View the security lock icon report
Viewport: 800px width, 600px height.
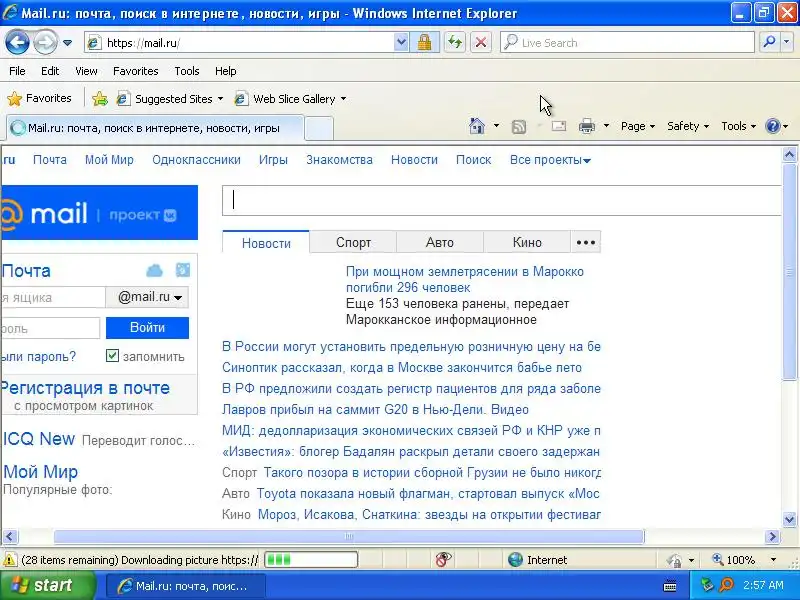pyautogui.click(x=424, y=42)
